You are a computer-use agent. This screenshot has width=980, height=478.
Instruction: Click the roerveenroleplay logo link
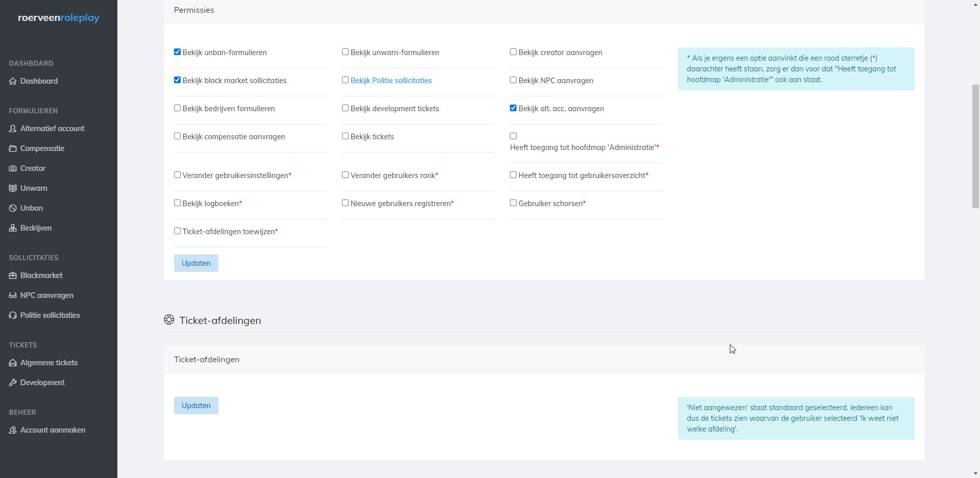click(59, 18)
